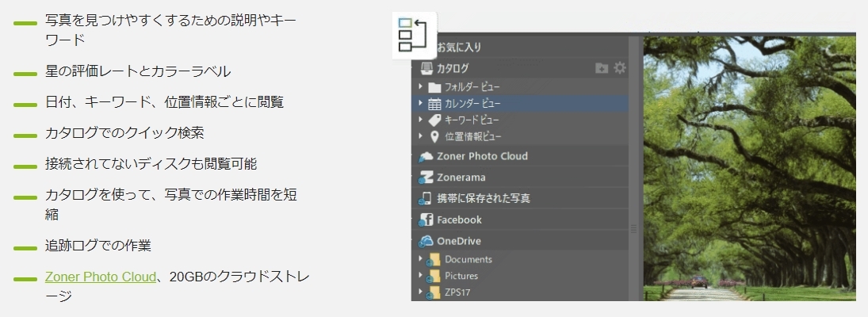Click the phone icon beside 携帯に保存された写真
Viewport: 868px width, 317px height.
426,199
